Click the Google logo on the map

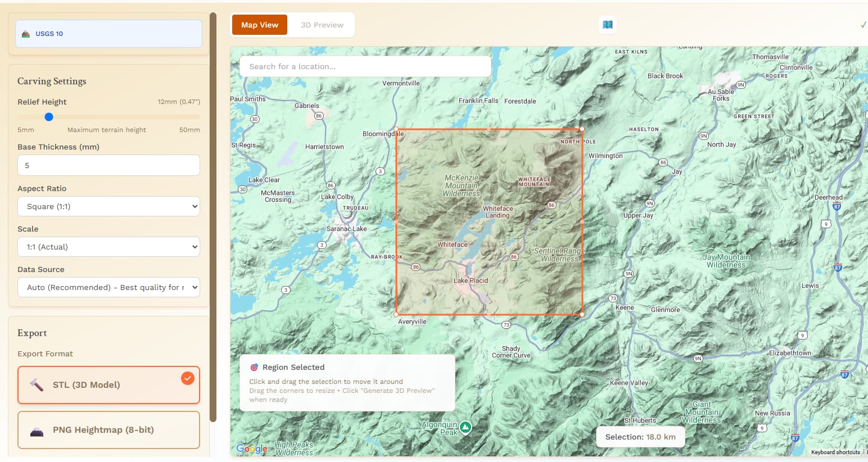(x=251, y=449)
